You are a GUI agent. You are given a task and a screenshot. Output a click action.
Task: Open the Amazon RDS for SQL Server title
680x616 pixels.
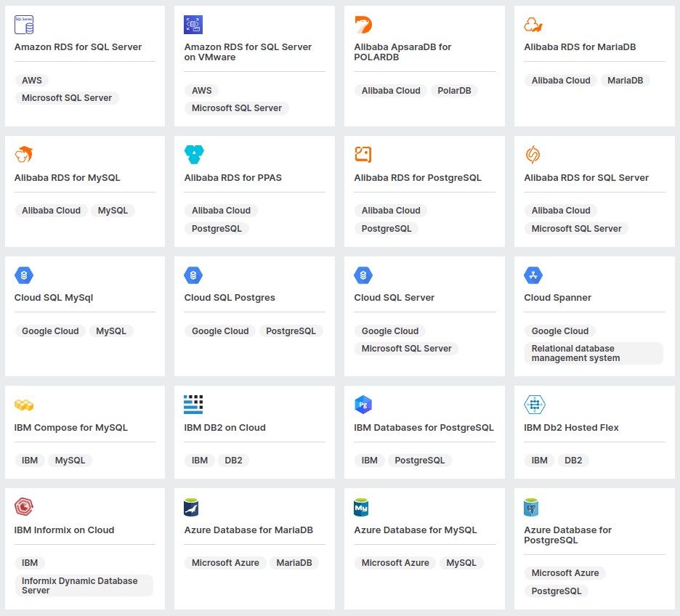(78, 46)
